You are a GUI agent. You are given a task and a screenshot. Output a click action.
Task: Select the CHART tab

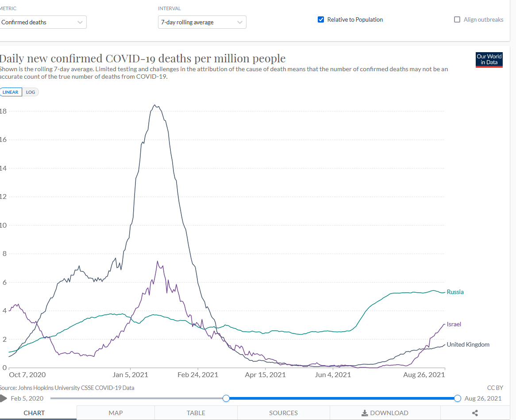34,413
